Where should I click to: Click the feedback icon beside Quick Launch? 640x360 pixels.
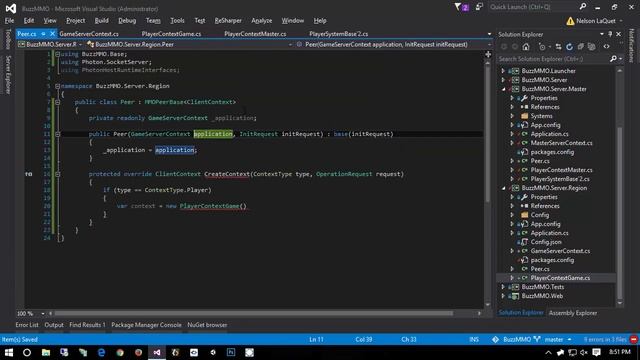479,7
